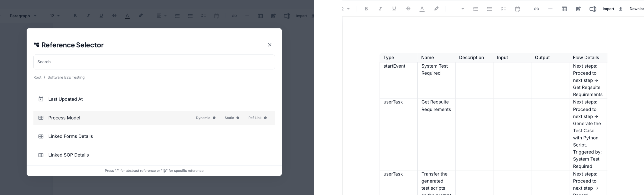Open the font size 12 dropdown

55,16
